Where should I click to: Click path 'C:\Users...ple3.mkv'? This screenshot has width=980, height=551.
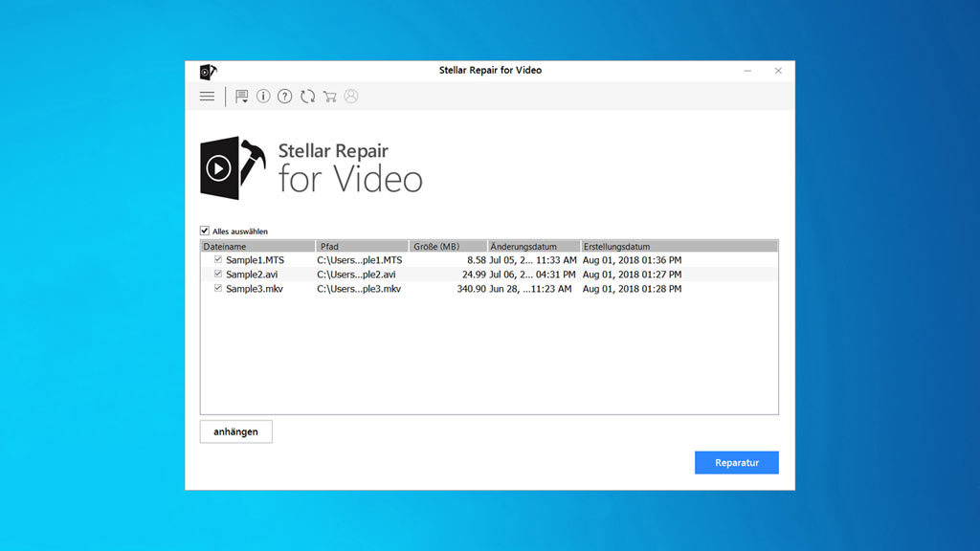tap(359, 289)
